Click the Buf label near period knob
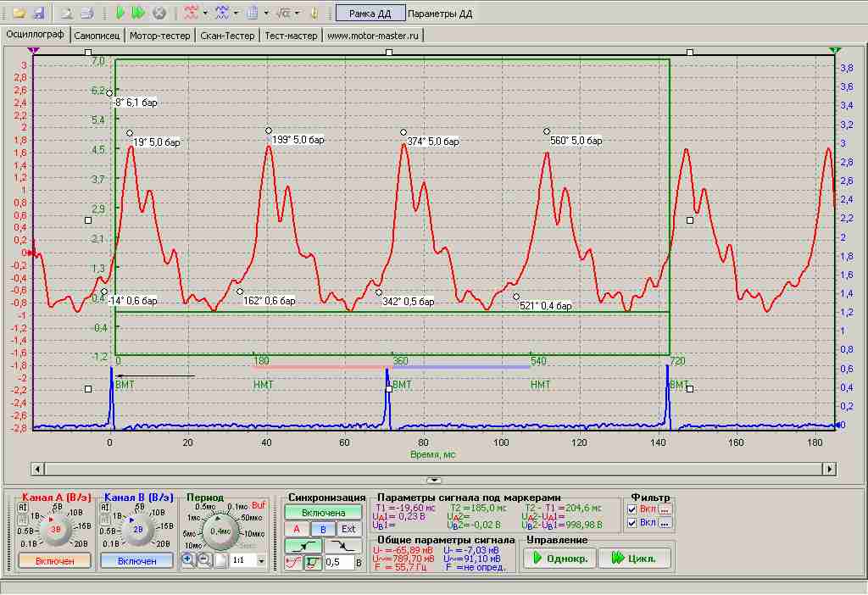Screen dimensions: 868x595 click(x=259, y=506)
